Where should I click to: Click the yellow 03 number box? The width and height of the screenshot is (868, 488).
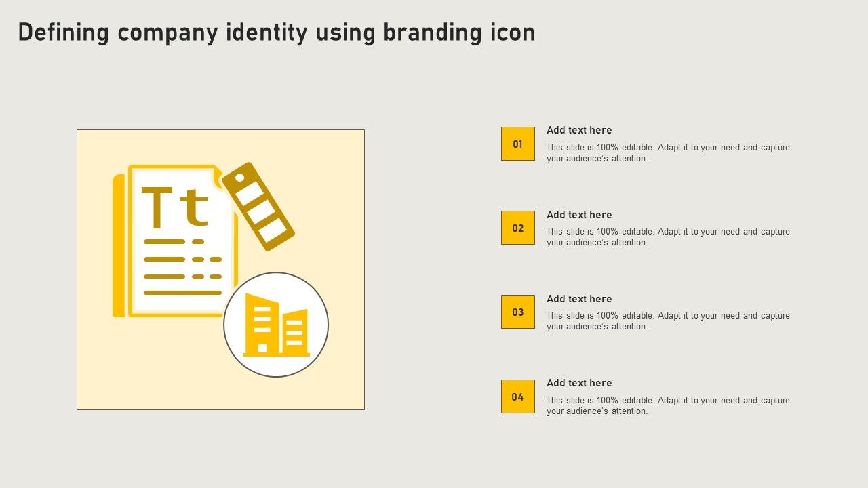point(518,312)
